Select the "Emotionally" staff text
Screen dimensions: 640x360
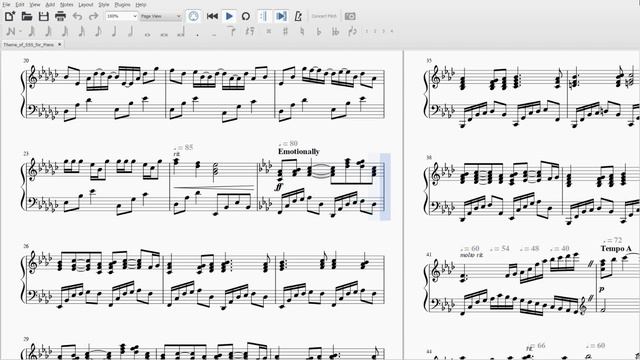298,151
